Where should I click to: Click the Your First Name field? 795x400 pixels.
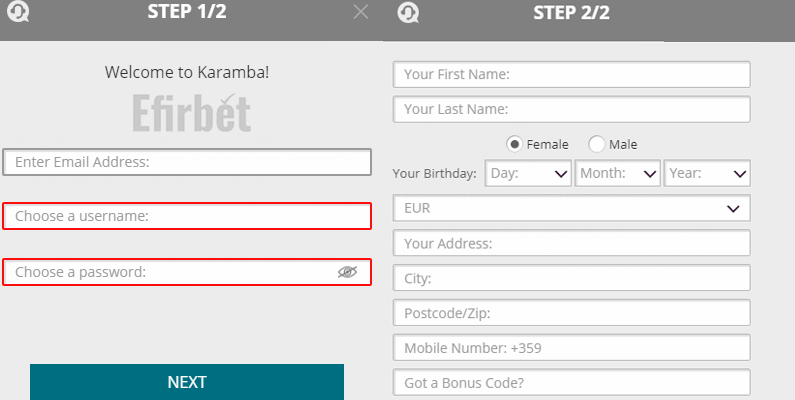pyautogui.click(x=571, y=75)
